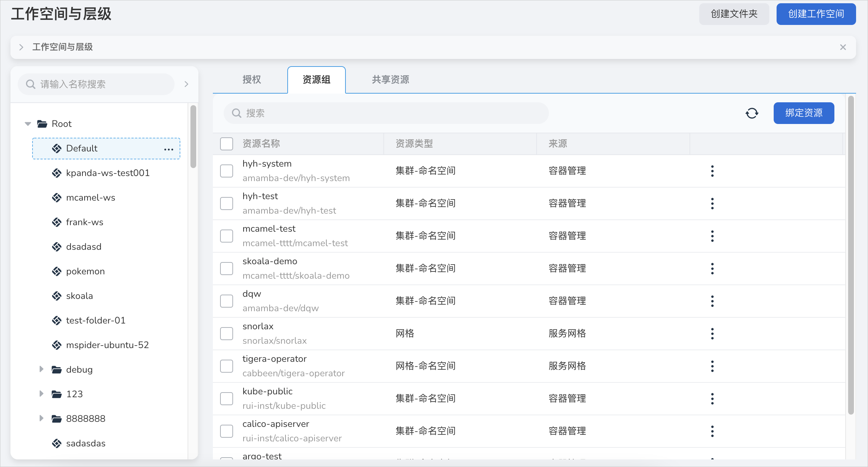Image resolution: width=868 pixels, height=467 pixels.
Task: Click the 8888888 folder icon
Action: pyautogui.click(x=56, y=419)
